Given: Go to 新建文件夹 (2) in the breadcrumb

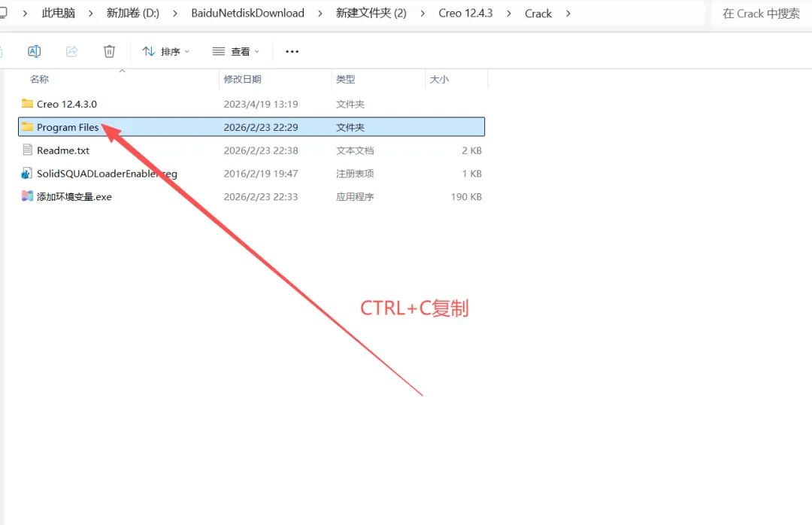Looking at the screenshot, I should click(x=371, y=14).
